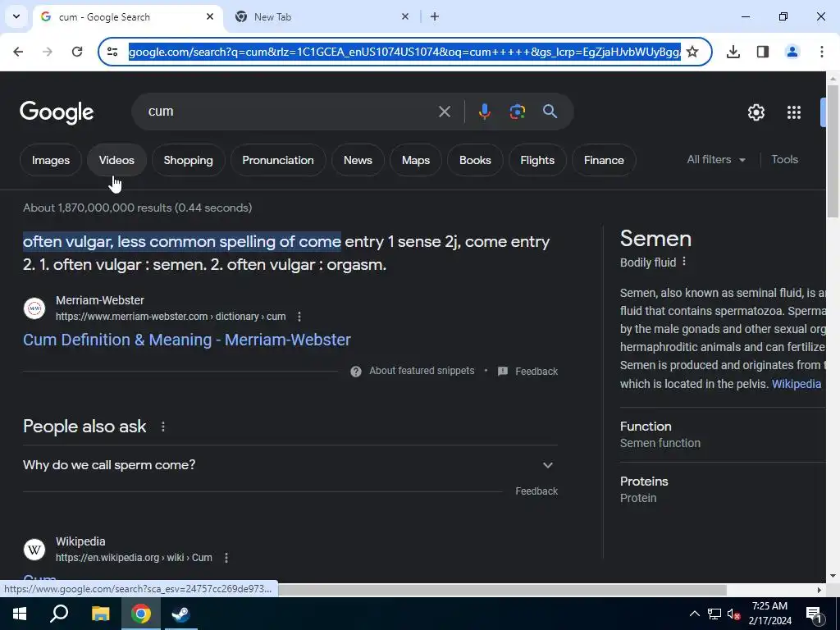Select the Finance filter
Viewport: 840px width, 630px height.
604,160
